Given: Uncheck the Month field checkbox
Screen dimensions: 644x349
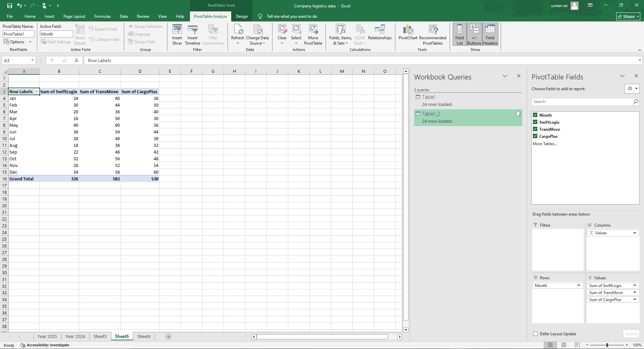Looking at the screenshot, I should (535, 115).
